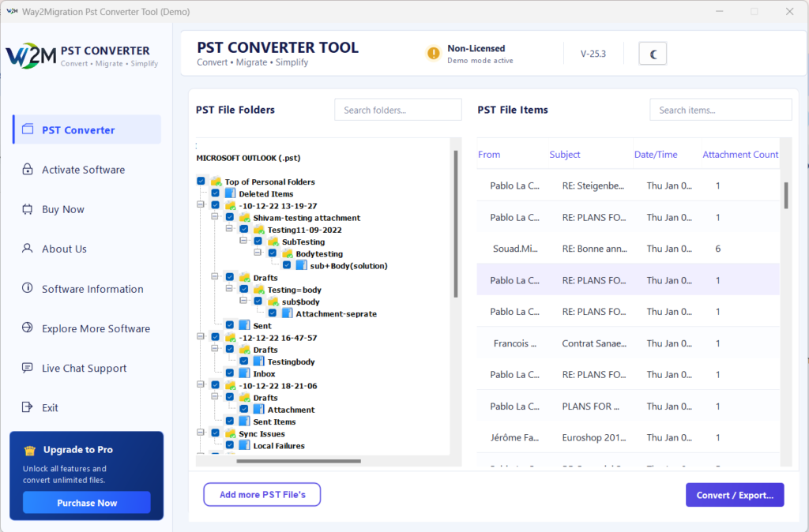809x532 pixels.
Task: Toggle the Sync Issues folder checkbox
Action: (215, 433)
